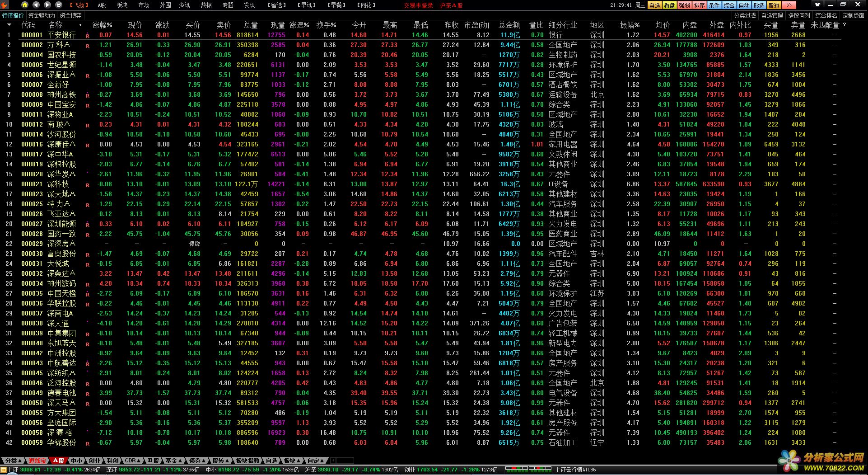
Task: Expand the 股转▲ bottom tab
Action: pyautogui.click(x=221, y=461)
